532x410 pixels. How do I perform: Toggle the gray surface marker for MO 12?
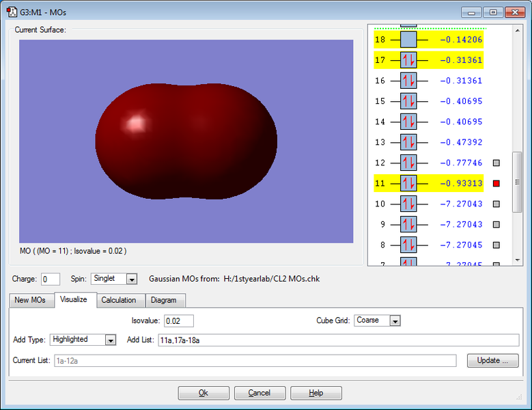496,163
